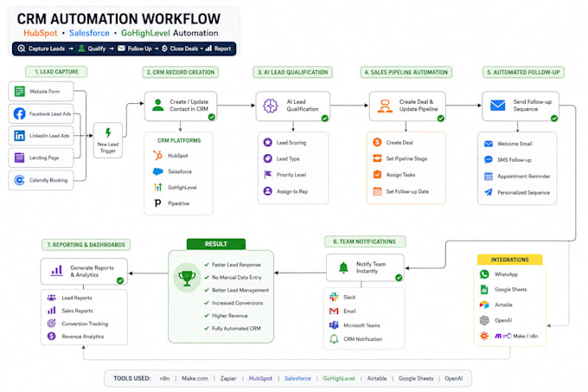This screenshot has height=392, width=588.
Task: Click the Result trophy icon
Action: coord(187,278)
